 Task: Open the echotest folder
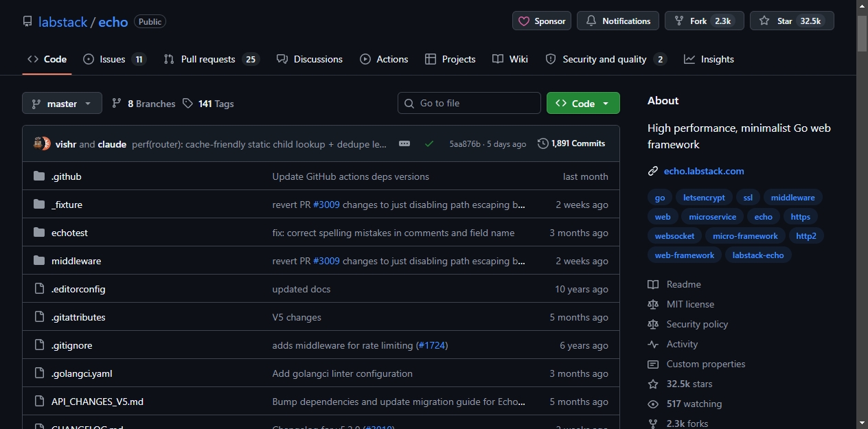tap(69, 233)
